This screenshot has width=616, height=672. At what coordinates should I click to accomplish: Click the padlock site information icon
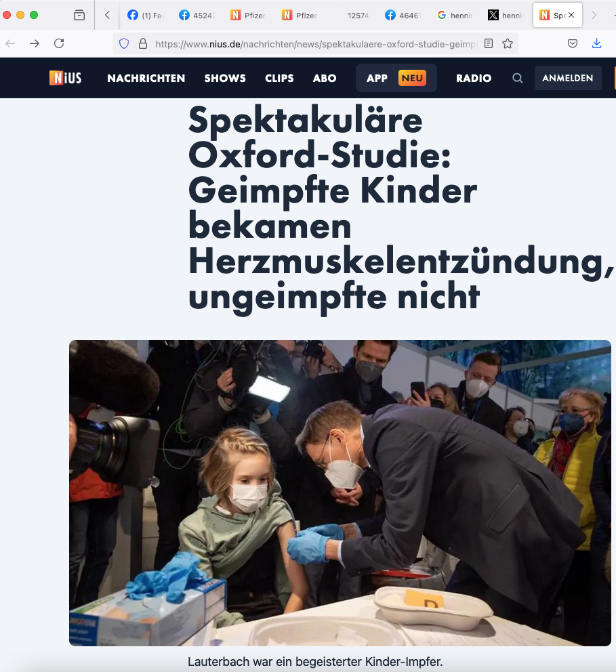coord(143,43)
